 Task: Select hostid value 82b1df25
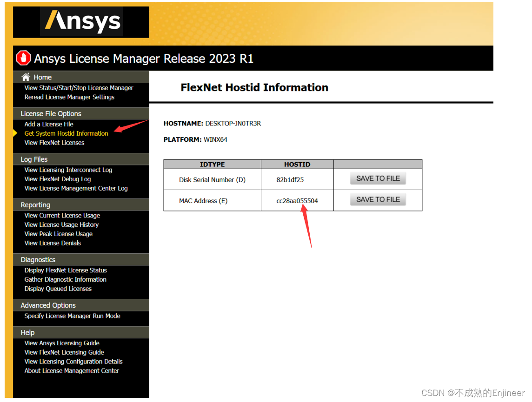point(290,180)
